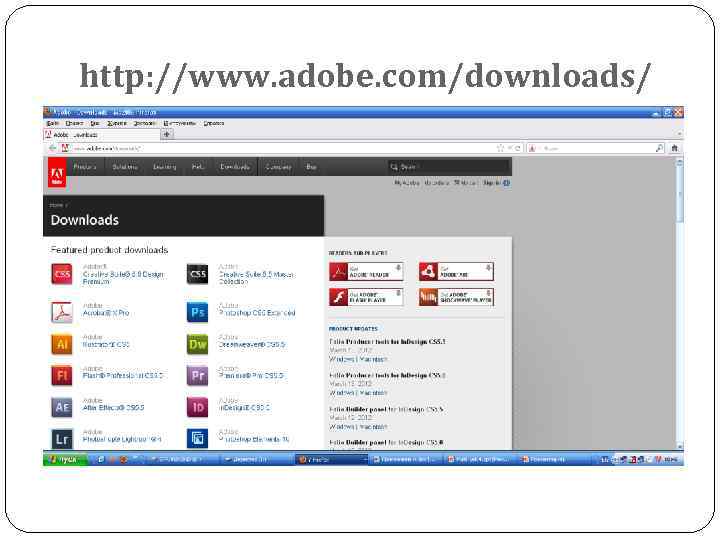
Task: Click the Premiere Pro Pr icon
Action: coord(197,375)
